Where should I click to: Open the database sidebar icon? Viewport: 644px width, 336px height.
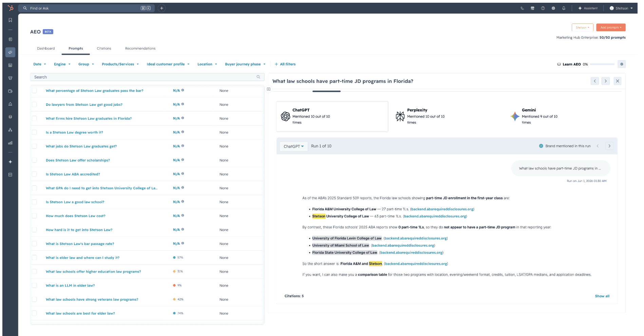pyautogui.click(x=10, y=117)
